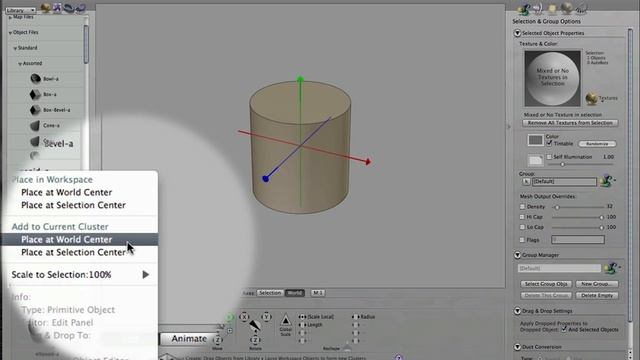Open the Scale to Selection:100% submenu

[80, 275]
